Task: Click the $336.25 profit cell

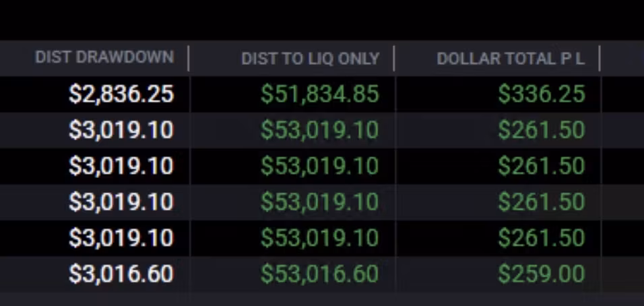Action: coord(541,94)
